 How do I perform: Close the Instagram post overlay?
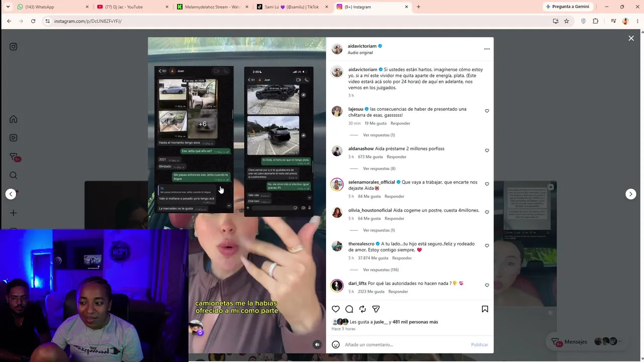(631, 38)
